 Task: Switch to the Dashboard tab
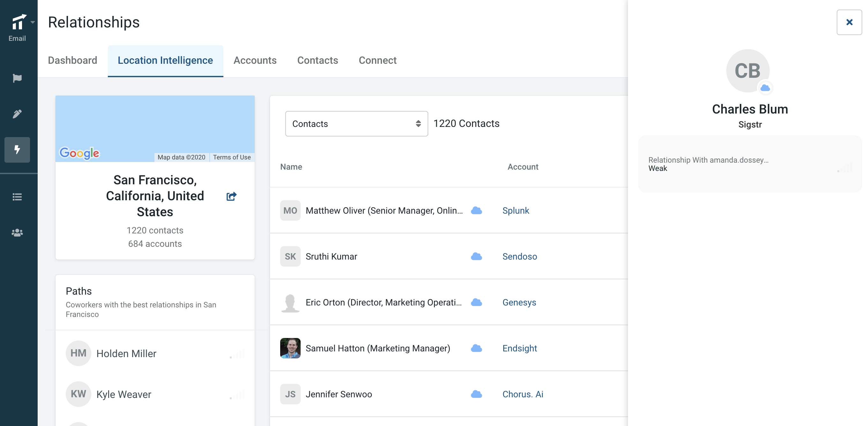(x=72, y=60)
